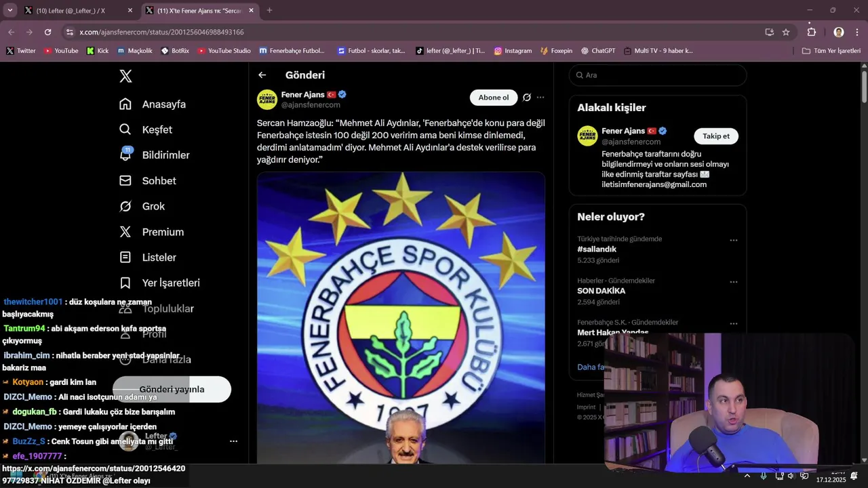Open the Chrome three-dot menu

click(x=857, y=32)
